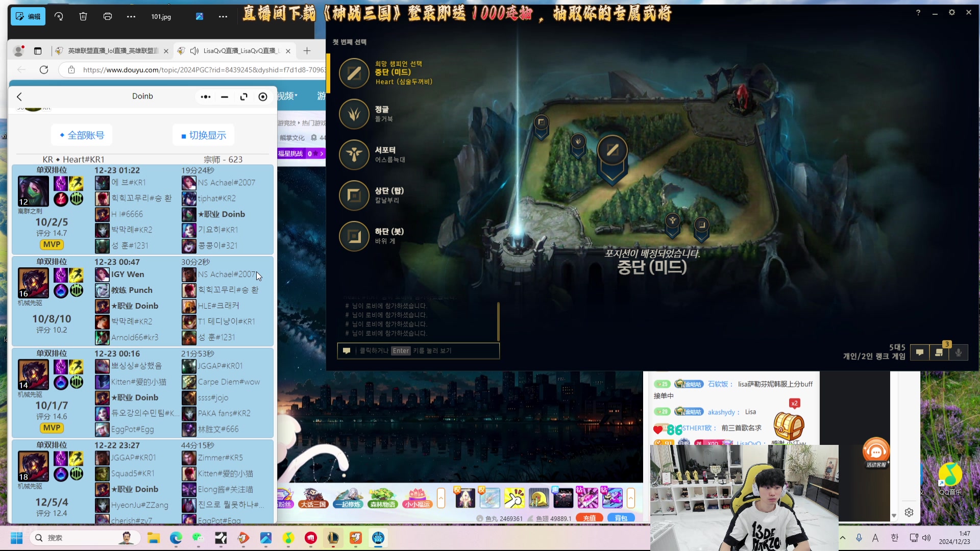Open the chat panel settings gear icon

tap(909, 512)
